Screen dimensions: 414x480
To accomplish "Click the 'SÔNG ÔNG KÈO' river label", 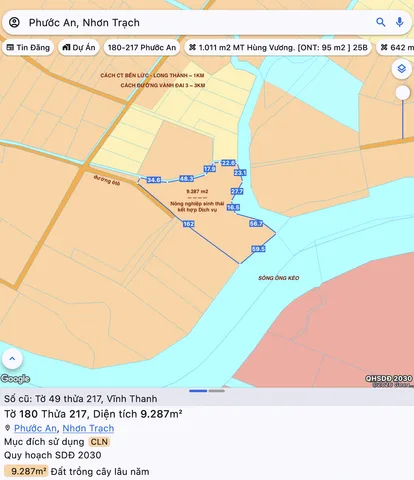I will (x=279, y=278).
